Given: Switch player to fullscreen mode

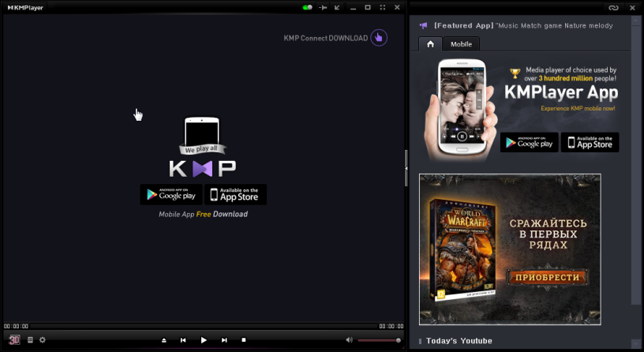Looking at the screenshot, I should tap(382, 7).
